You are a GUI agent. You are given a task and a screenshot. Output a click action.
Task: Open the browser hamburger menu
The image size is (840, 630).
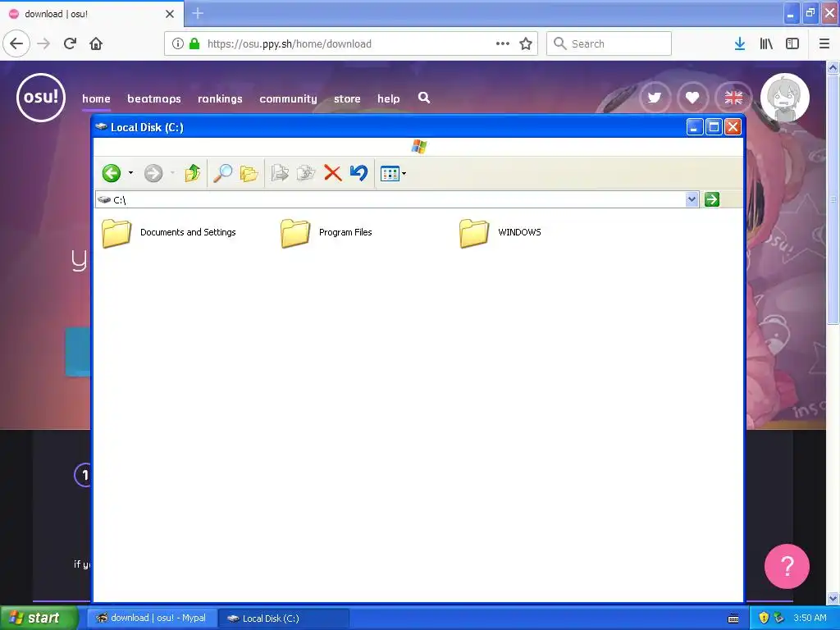(x=824, y=43)
